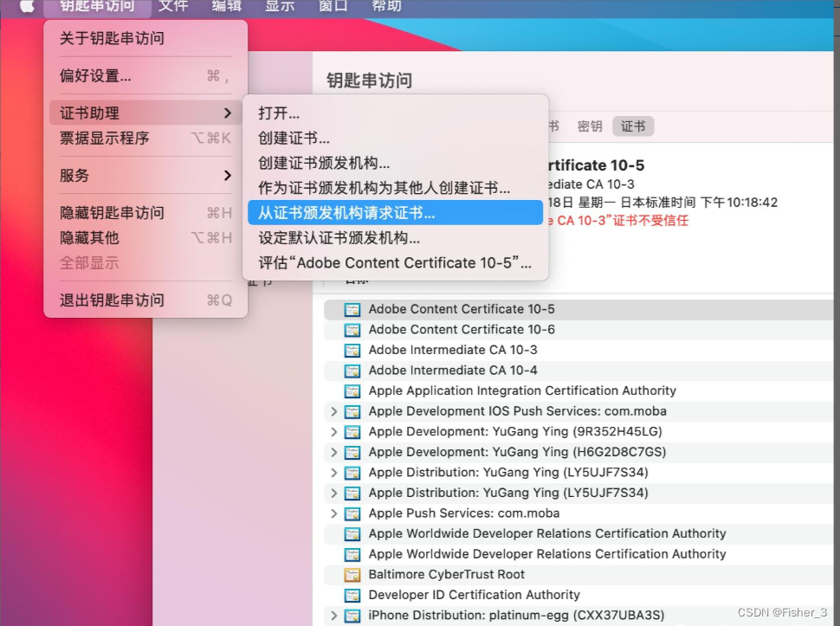The width and height of the screenshot is (840, 626).
Task: Select 打开… in certificate assistant submenu
Action: click(x=396, y=113)
